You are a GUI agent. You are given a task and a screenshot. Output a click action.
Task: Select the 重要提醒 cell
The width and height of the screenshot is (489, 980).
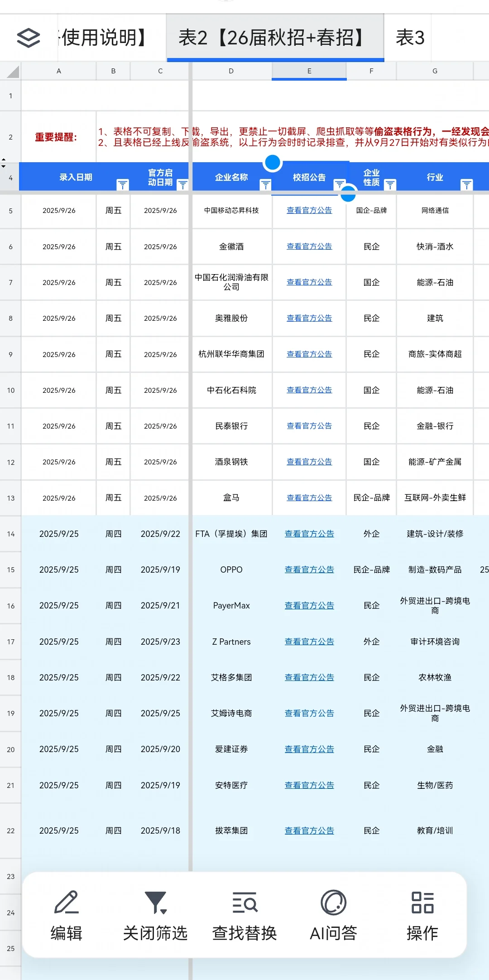pyautogui.click(x=59, y=137)
